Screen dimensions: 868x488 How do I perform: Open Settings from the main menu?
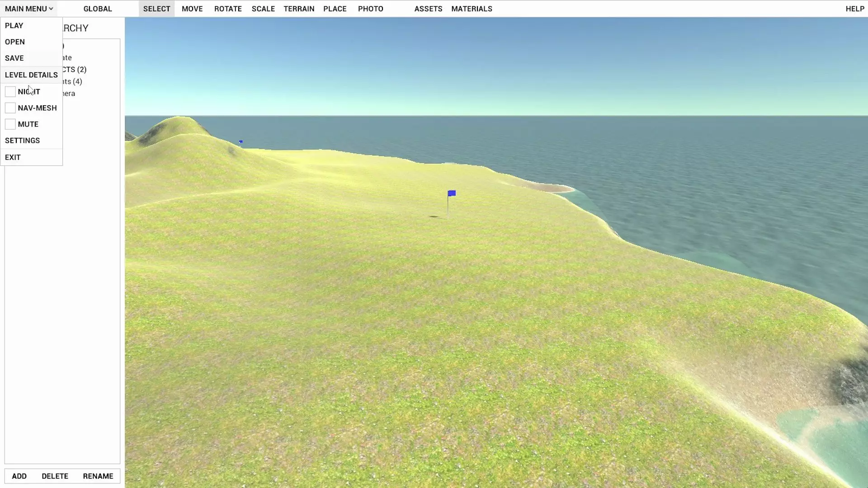point(23,141)
